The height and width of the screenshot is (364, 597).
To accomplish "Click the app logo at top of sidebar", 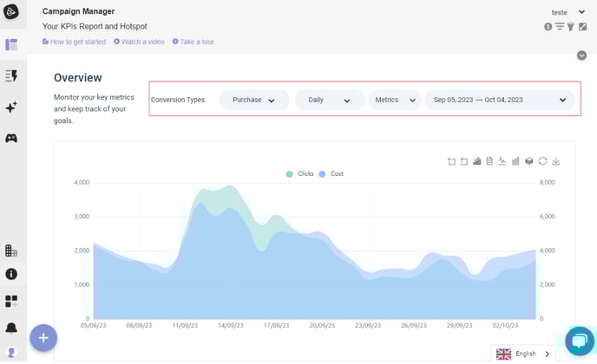I will tap(11, 11).
